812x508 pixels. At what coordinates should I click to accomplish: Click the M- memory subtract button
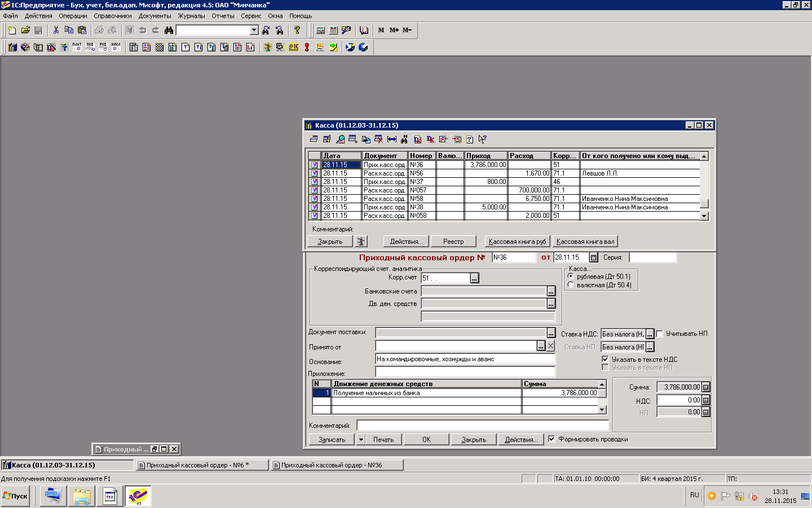(407, 30)
